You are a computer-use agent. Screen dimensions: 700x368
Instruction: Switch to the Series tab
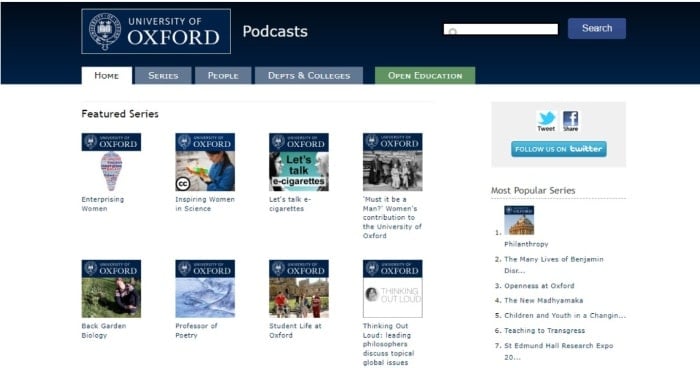[163, 75]
